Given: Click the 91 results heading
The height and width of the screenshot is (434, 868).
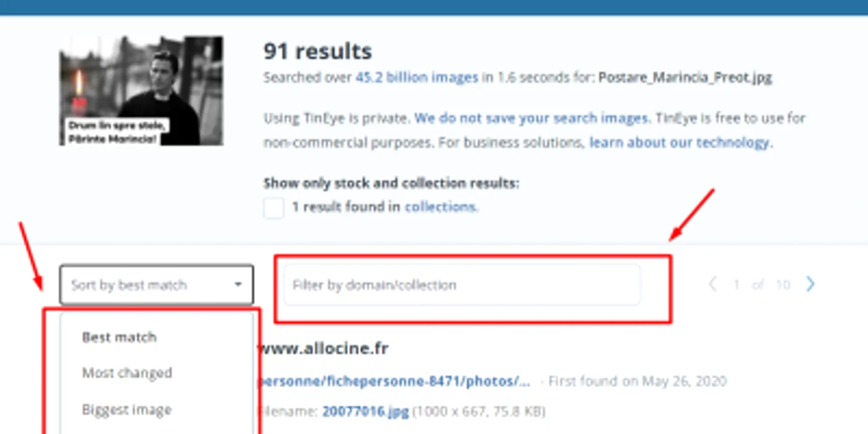Looking at the screenshot, I should [317, 51].
